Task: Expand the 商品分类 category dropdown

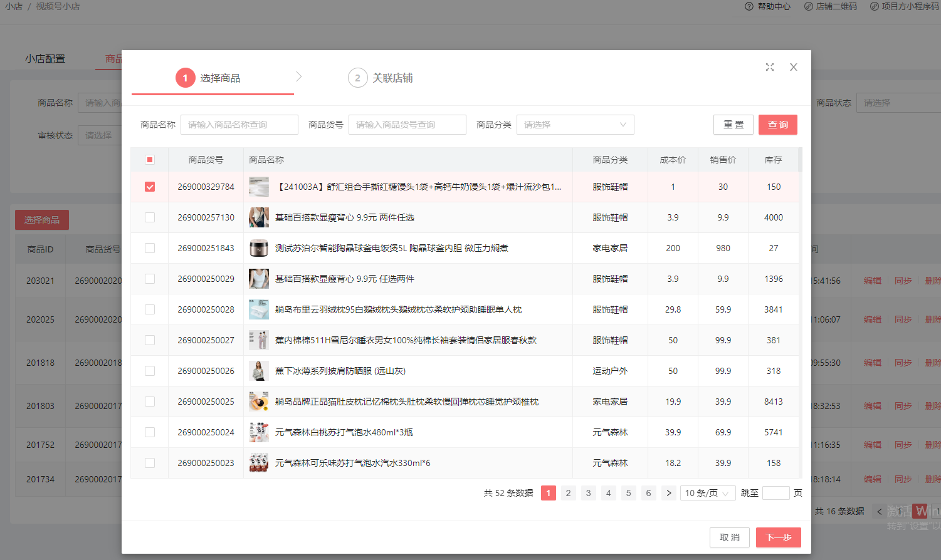Action: 575,125
